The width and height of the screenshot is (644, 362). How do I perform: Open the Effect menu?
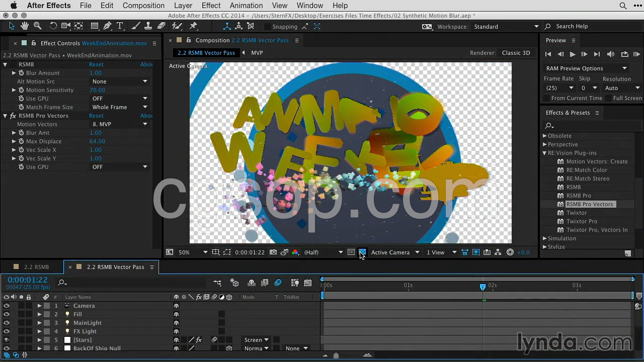pyautogui.click(x=211, y=6)
